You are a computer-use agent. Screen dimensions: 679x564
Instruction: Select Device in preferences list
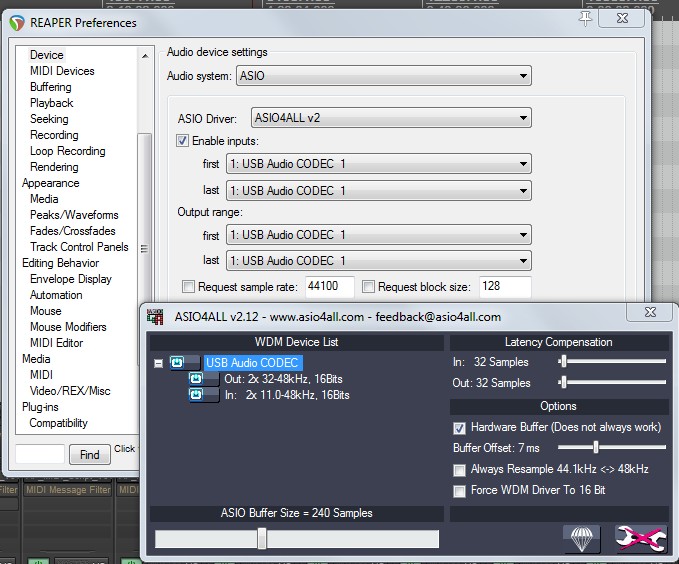click(x=47, y=55)
